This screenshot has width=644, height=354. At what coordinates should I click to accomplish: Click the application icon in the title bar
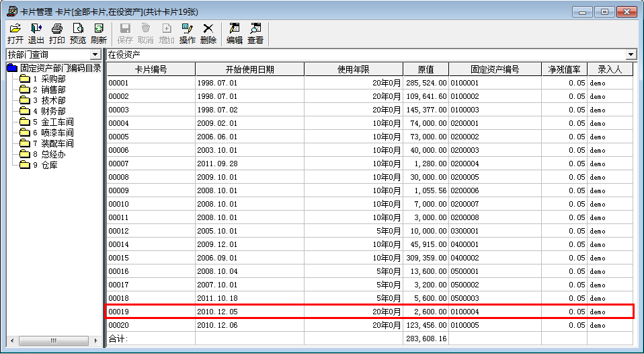point(12,11)
